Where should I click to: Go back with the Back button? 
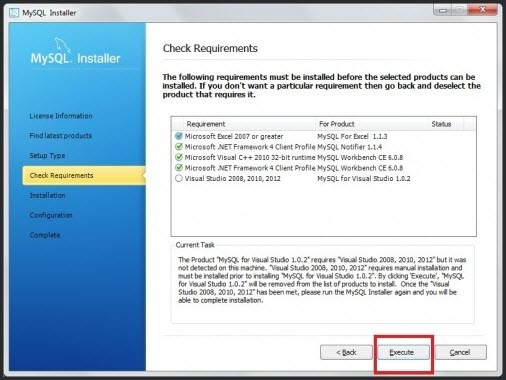[346, 352]
